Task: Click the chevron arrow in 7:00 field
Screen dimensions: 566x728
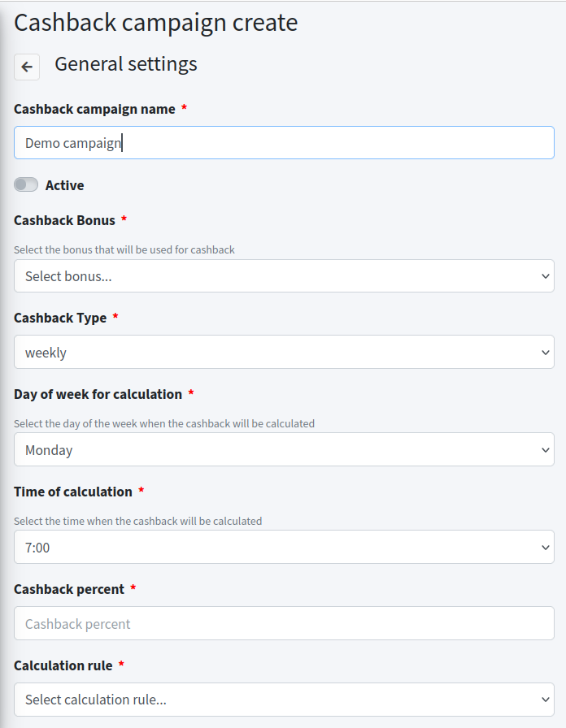Action: [x=546, y=548]
